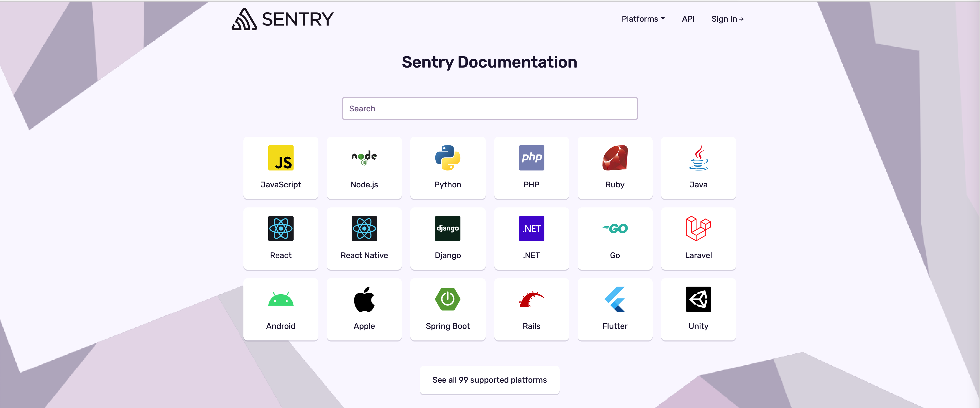The width and height of the screenshot is (980, 408).
Task: Open the JavaScript platform icon
Action: pyautogui.click(x=281, y=158)
